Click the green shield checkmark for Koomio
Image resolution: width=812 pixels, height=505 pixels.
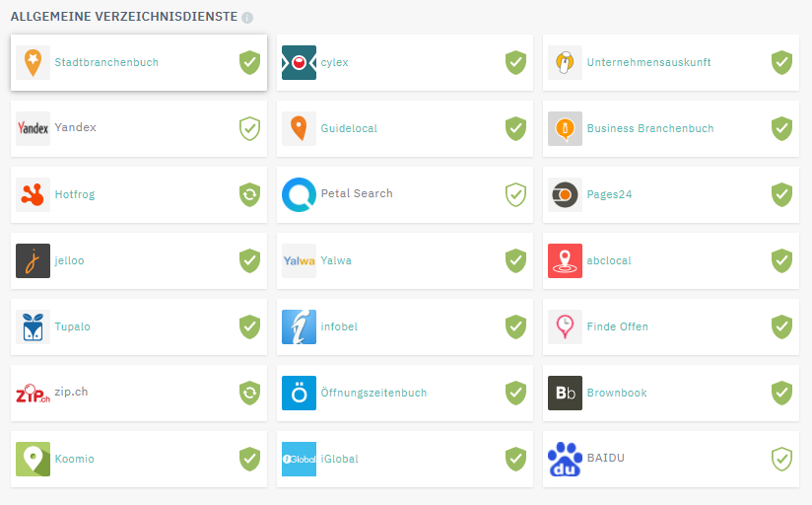click(249, 460)
